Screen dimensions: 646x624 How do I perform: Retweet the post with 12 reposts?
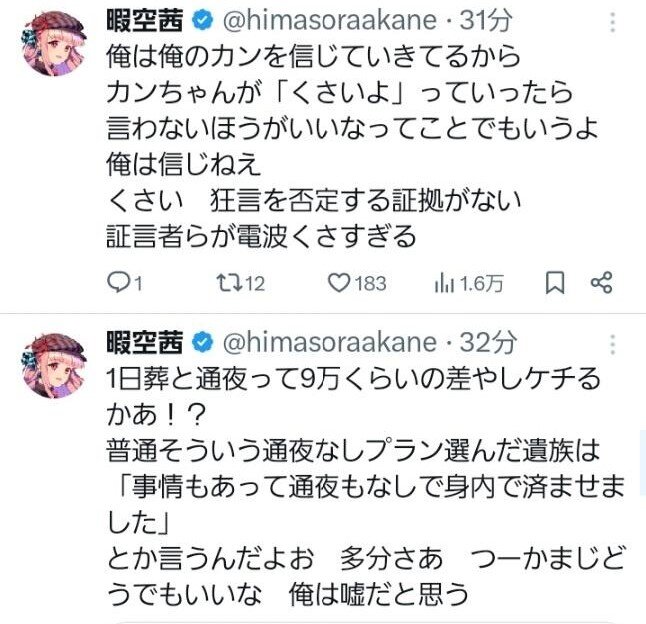241,283
